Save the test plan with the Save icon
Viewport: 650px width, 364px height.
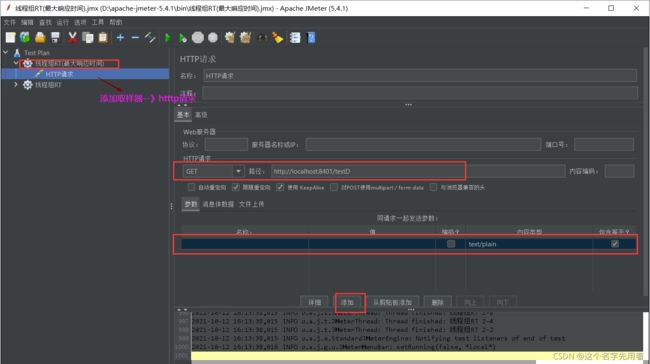tap(55, 38)
